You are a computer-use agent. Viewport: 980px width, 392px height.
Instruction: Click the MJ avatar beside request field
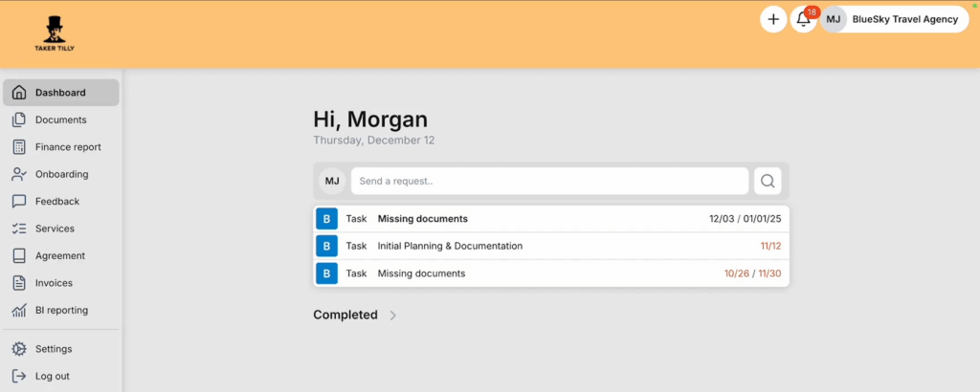[332, 181]
